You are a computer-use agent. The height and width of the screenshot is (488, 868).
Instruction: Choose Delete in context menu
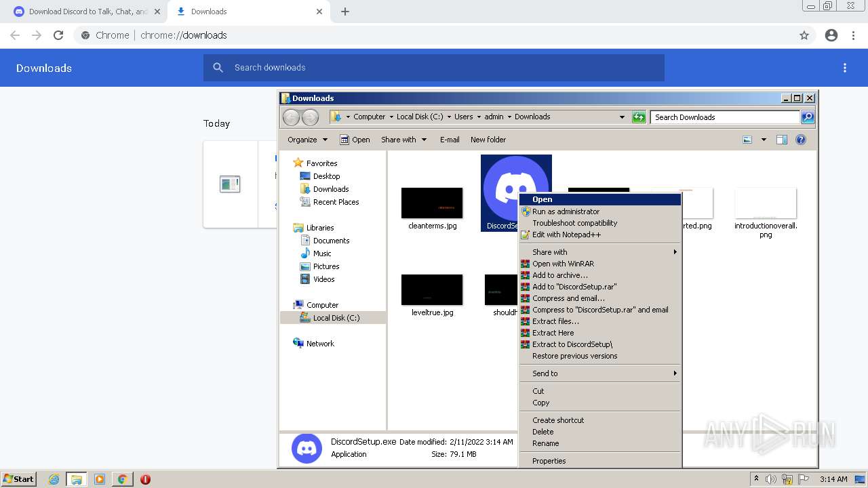600,432
